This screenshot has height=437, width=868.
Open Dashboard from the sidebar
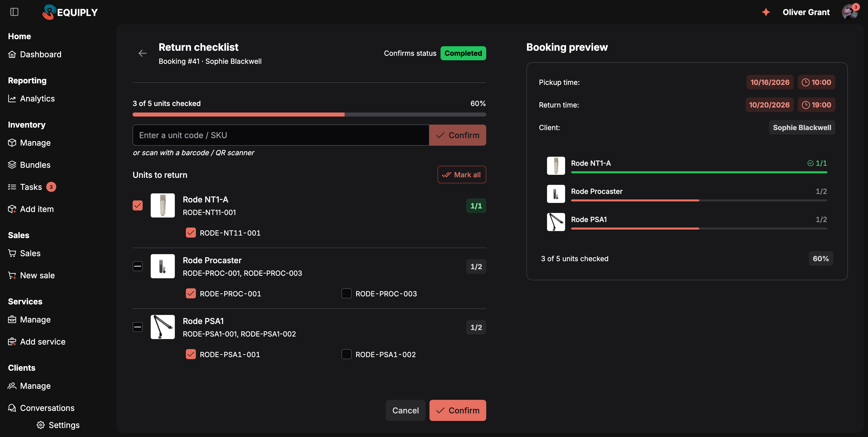pos(35,54)
